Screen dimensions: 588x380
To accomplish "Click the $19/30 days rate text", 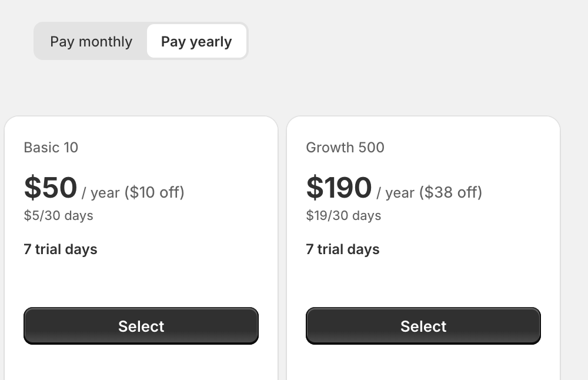I will (343, 215).
